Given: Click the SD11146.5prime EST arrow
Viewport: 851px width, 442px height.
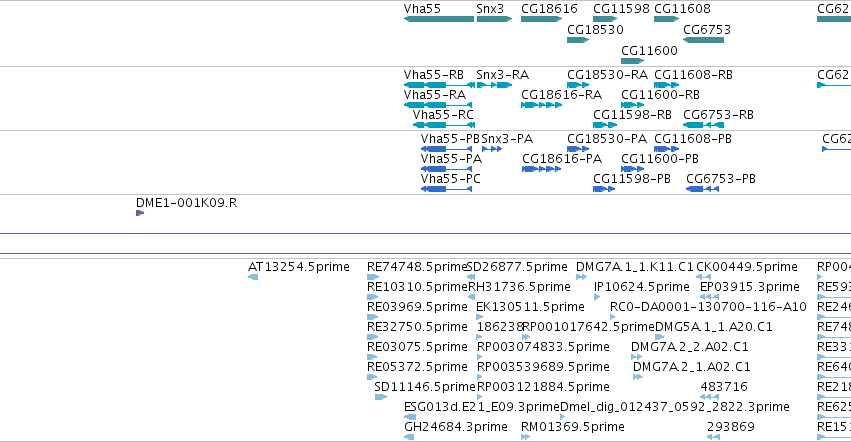Looking at the screenshot, I should click(x=381, y=397).
